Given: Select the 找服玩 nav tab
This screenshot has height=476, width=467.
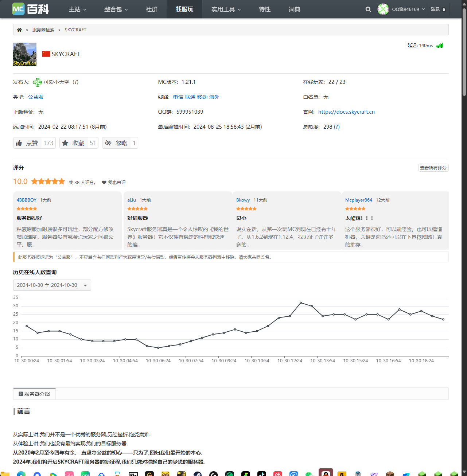Looking at the screenshot, I should coord(184,9).
